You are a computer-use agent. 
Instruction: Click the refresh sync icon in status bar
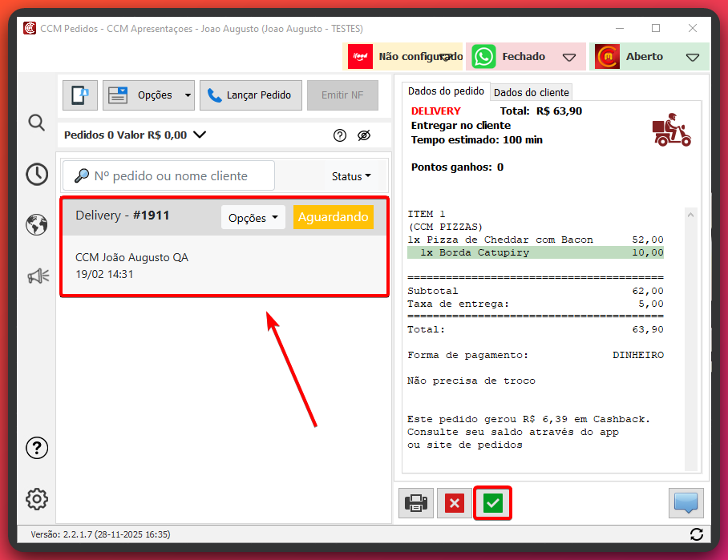click(x=696, y=534)
